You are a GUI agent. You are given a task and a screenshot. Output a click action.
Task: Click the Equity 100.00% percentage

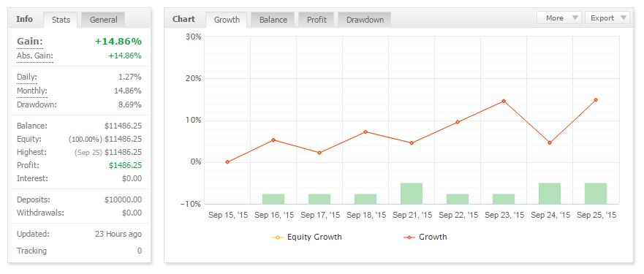click(86, 139)
